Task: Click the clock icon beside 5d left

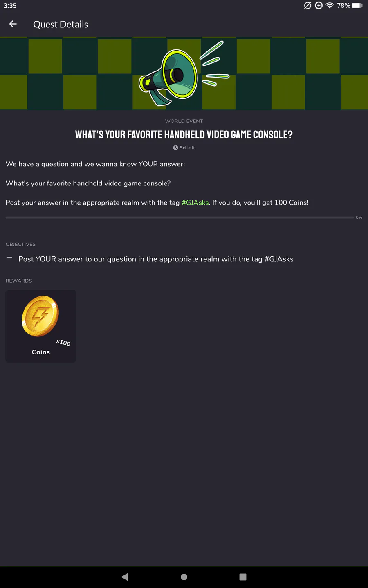Action: [175, 148]
